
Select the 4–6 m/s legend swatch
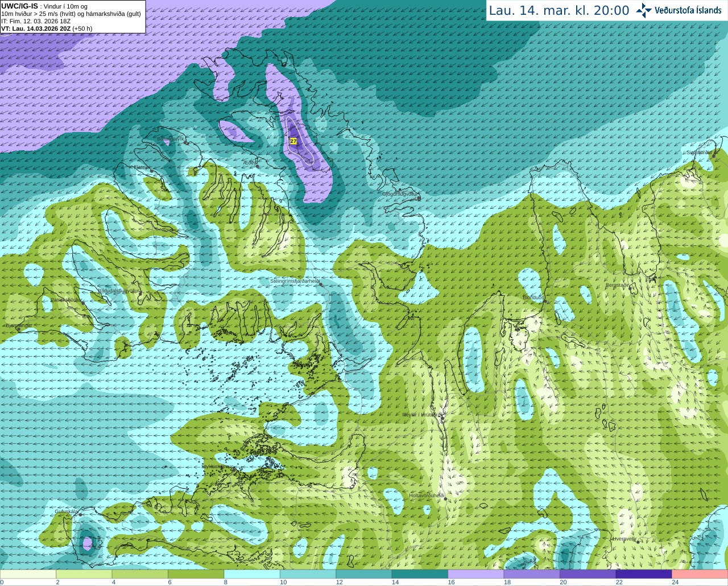(140, 574)
